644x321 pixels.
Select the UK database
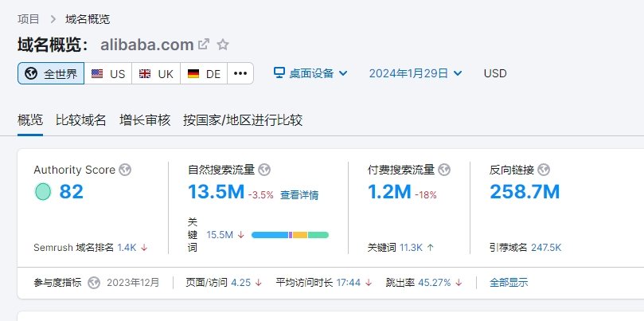click(x=156, y=73)
